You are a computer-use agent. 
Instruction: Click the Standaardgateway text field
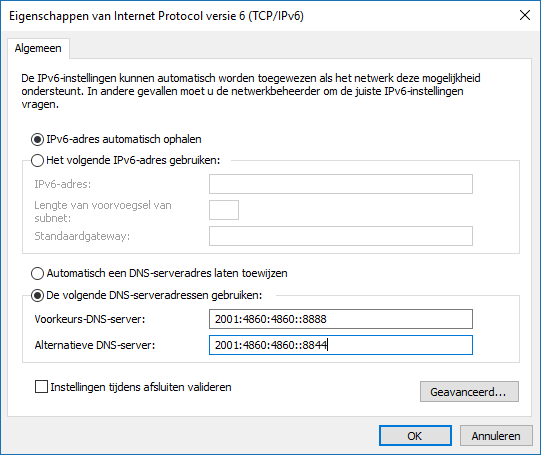(341, 236)
